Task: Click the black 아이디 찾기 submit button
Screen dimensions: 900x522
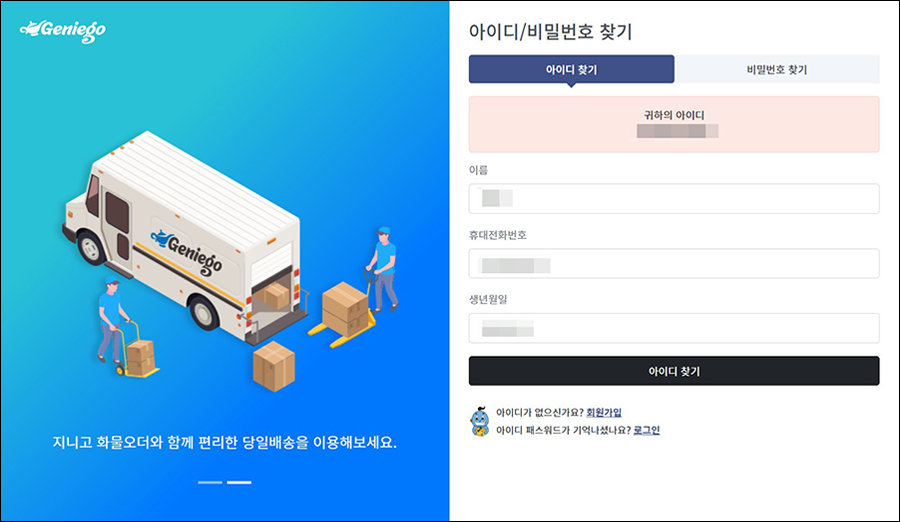Action: tap(674, 371)
